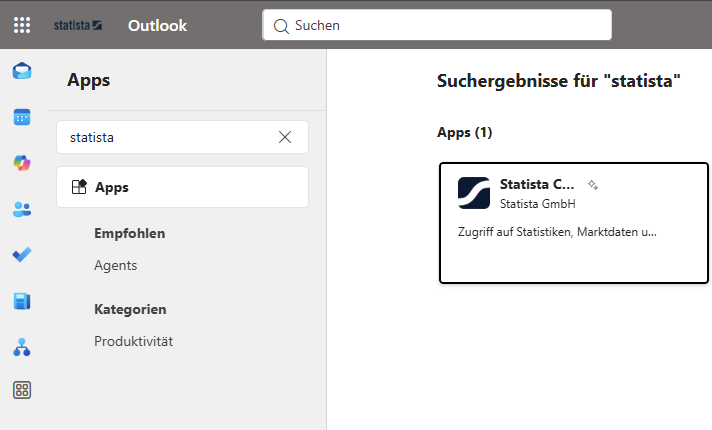Click the sparkle badge beside Statista title

593,185
